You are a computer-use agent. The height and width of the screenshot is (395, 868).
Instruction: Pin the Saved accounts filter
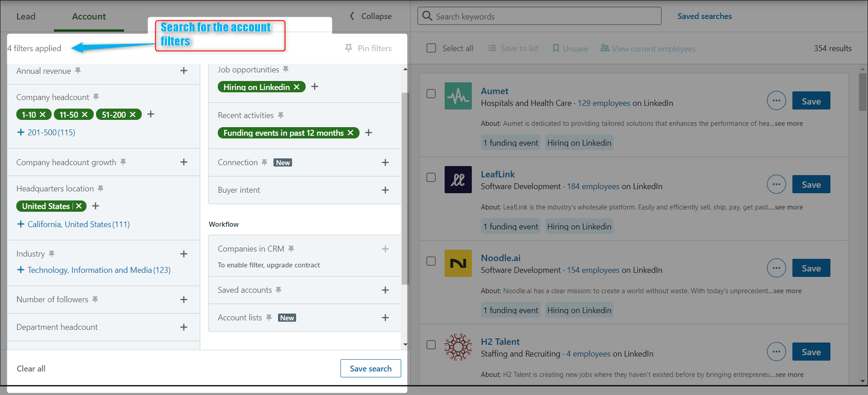pos(278,290)
